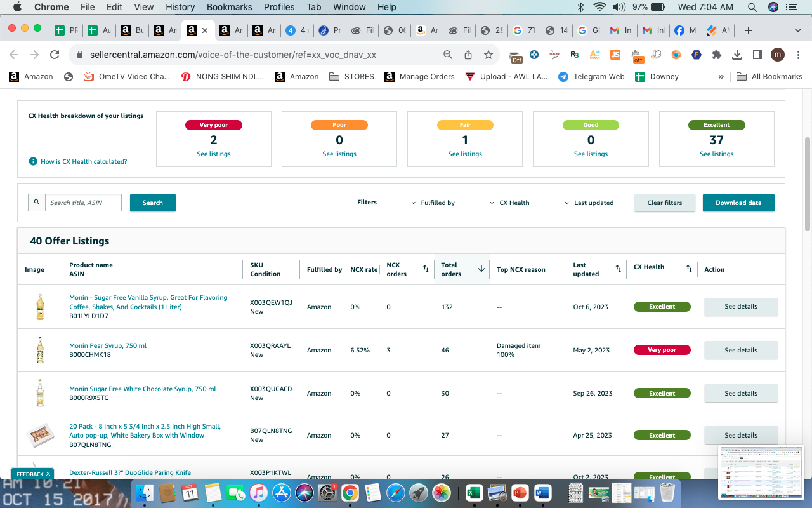
Task: Open Google Chrome in the Dock
Action: [x=350, y=492]
